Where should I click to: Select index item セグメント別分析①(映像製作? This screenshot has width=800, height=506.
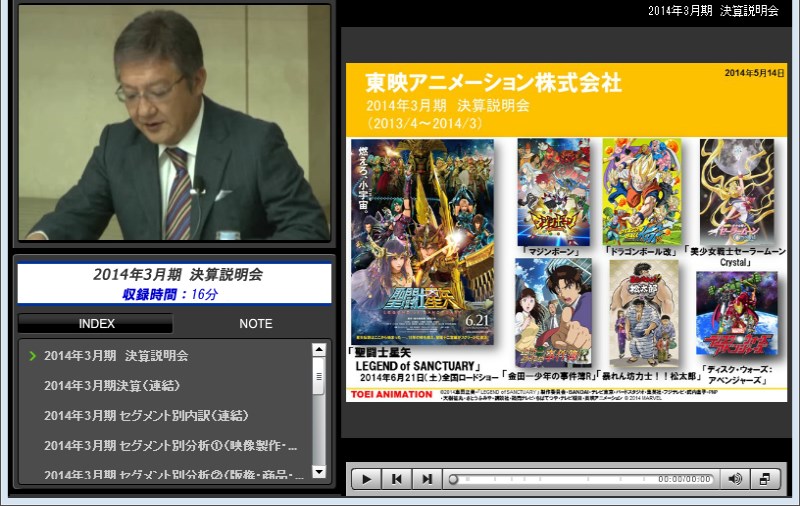click(170, 445)
